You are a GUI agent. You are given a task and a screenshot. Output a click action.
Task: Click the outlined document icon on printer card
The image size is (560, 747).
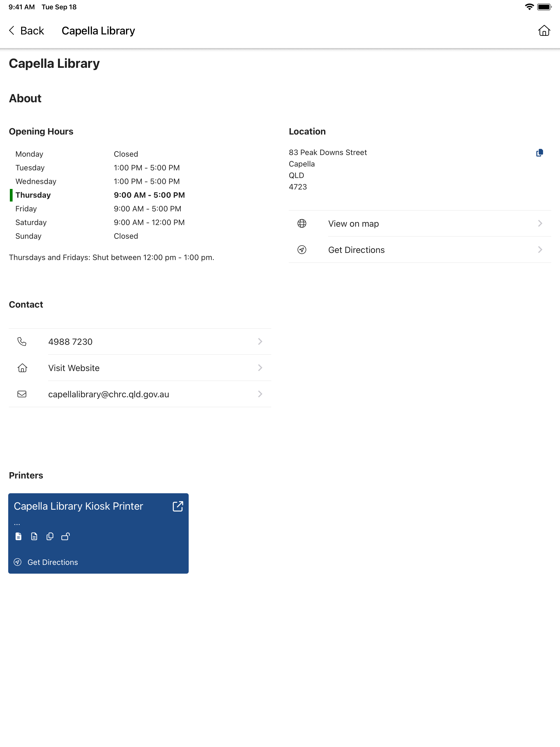pos(34,536)
